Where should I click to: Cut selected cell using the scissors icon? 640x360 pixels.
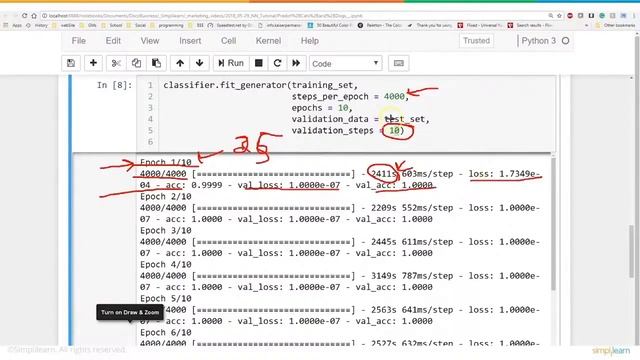coord(116,63)
